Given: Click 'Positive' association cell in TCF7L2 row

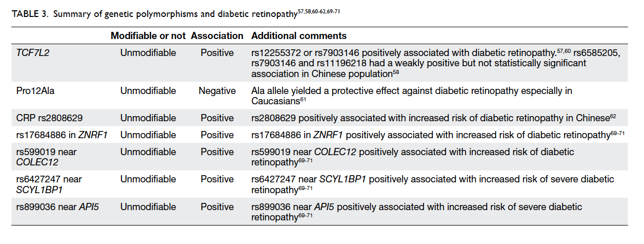Looking at the screenshot, I should coord(217,53).
